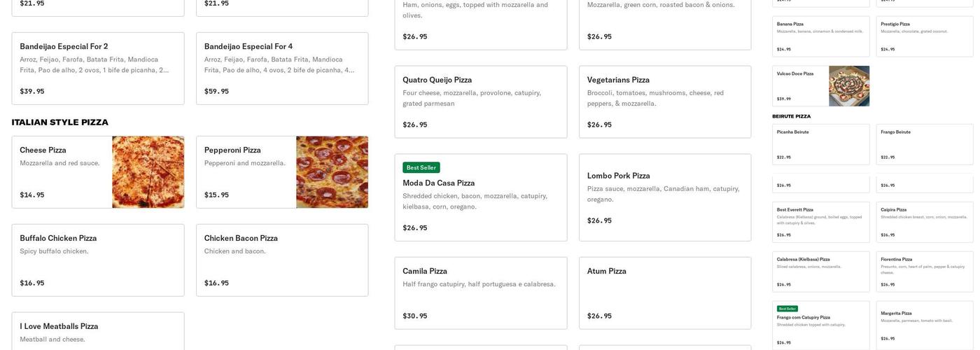This screenshot has width=980, height=350.
Task: Open the Picanha Beirute card
Action: (x=820, y=144)
